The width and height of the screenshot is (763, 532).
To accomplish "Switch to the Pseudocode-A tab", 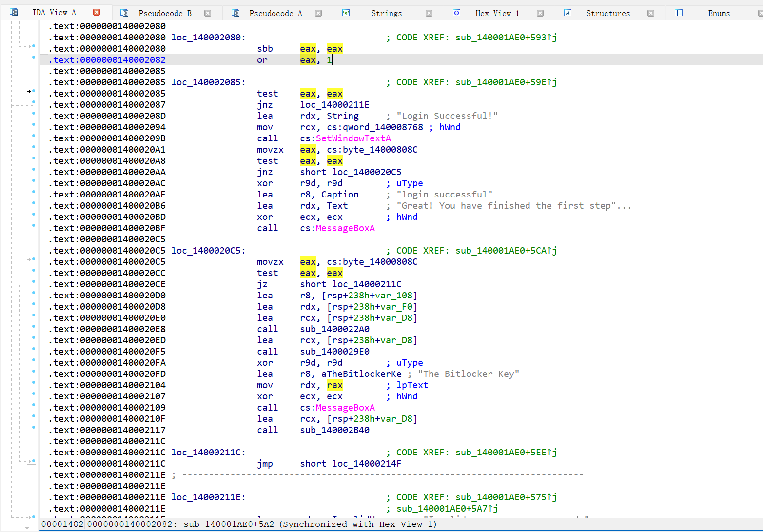I will (275, 13).
